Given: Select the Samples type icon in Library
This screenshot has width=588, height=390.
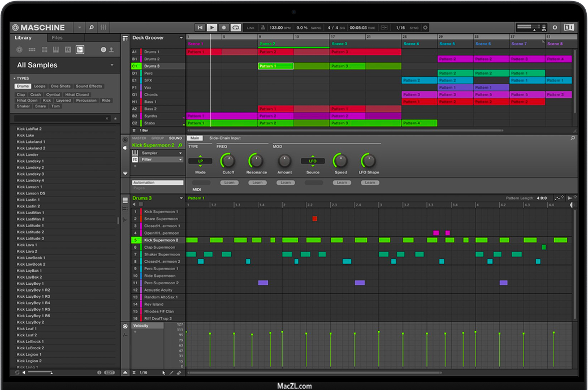Looking at the screenshot, I should (80, 50).
